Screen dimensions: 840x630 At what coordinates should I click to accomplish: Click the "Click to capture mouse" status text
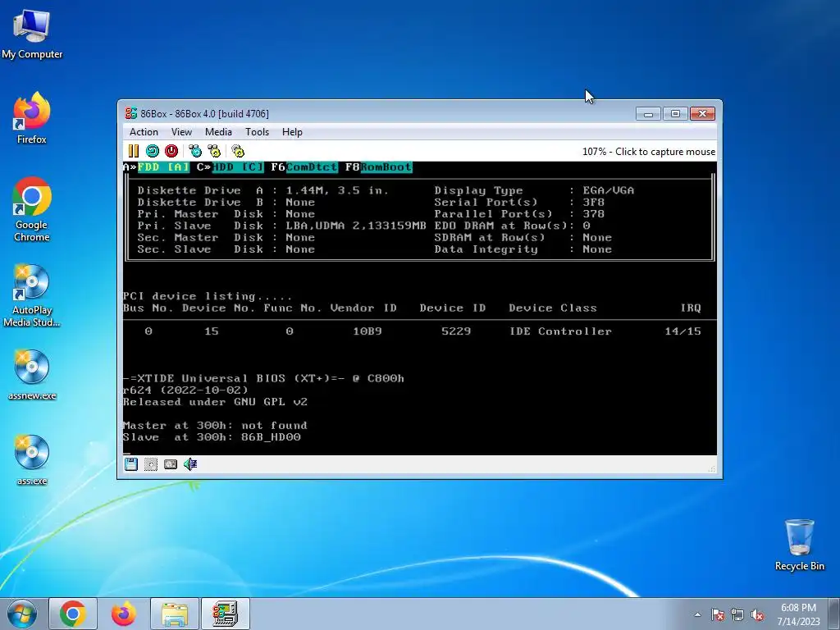[x=649, y=152]
